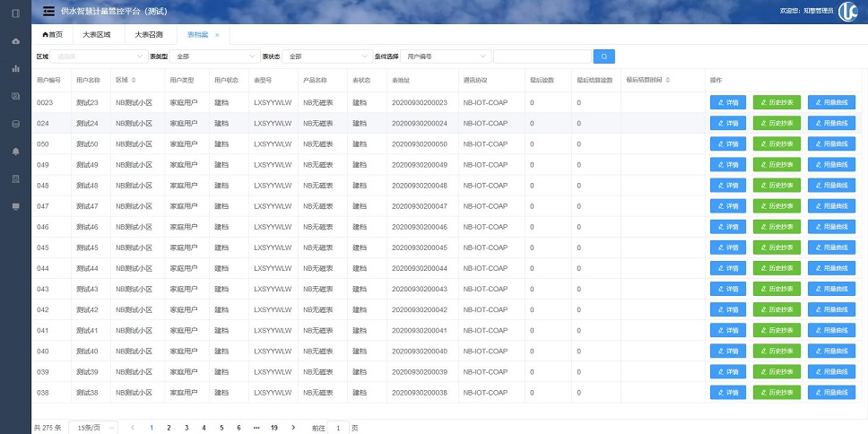Open the 区域 dropdown
Screen dimensions: 868x434
coord(100,56)
